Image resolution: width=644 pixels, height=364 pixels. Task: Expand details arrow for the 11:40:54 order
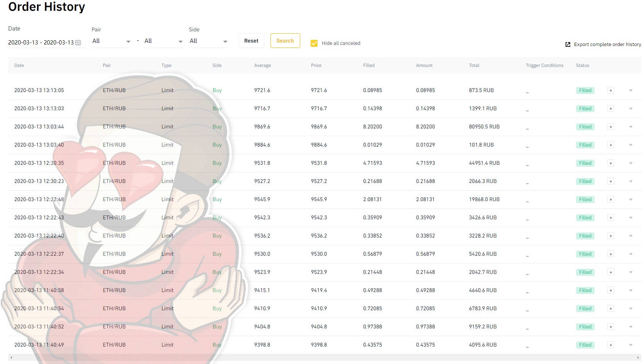tap(631, 309)
